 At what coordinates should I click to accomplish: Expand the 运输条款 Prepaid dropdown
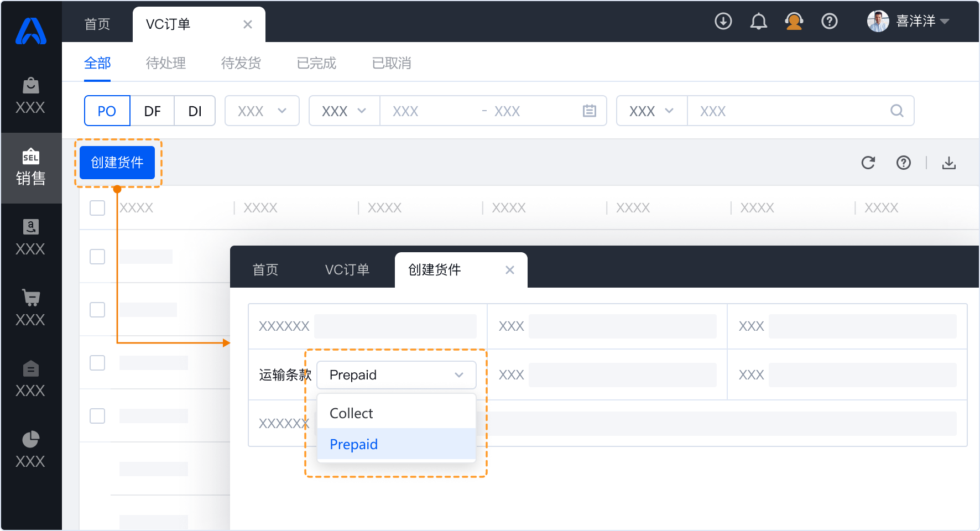(396, 375)
